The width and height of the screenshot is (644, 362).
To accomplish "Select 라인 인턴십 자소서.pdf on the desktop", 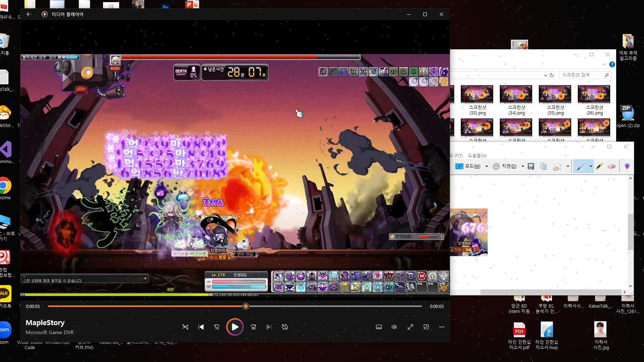I will [519, 336].
